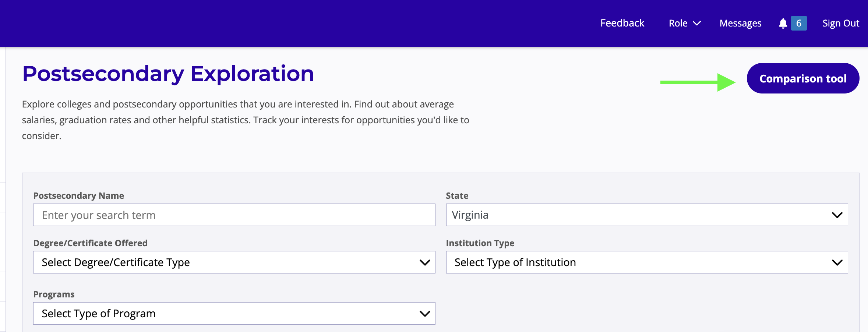This screenshot has height=332, width=868.
Task: Click the chevron arrow in Institution Type
Action: point(837,262)
